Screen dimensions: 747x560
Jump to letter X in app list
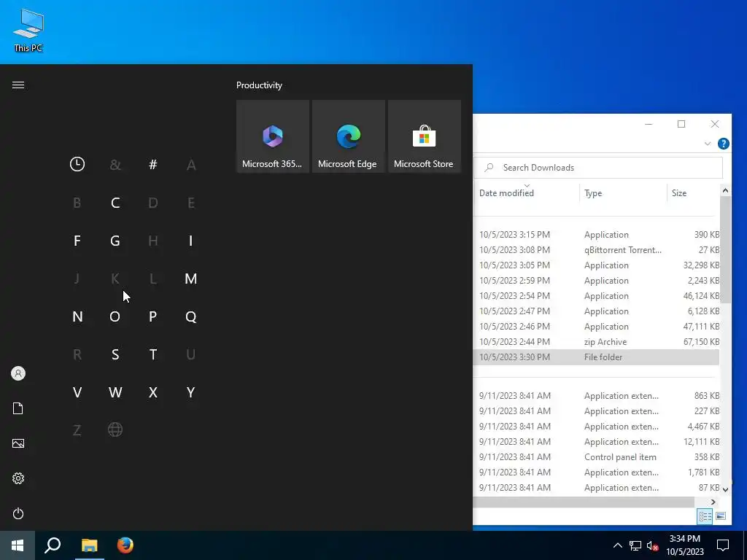pyautogui.click(x=153, y=392)
